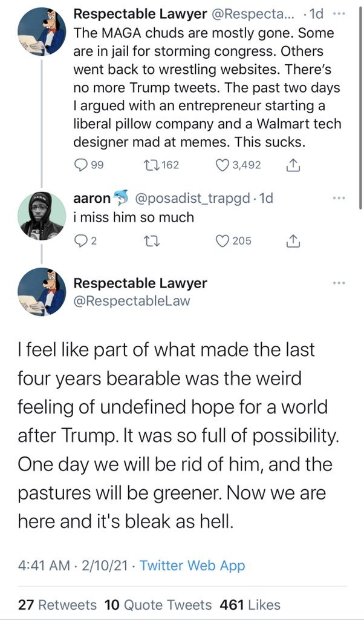
Task: View the 10 Quote Tweets
Action: coord(158,604)
